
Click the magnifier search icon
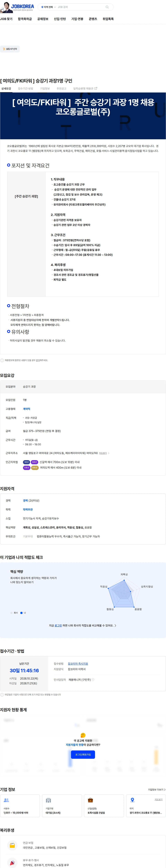(x=107, y=7)
